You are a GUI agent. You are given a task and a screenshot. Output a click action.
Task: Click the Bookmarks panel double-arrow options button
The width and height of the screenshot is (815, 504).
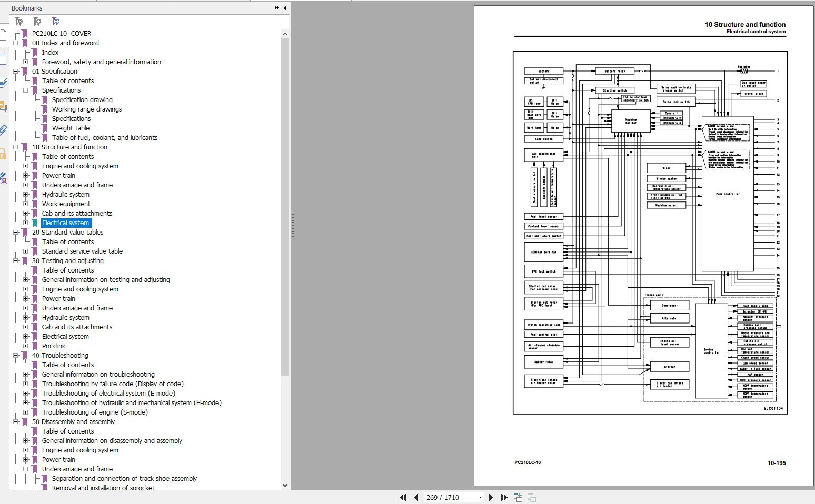pos(277,8)
